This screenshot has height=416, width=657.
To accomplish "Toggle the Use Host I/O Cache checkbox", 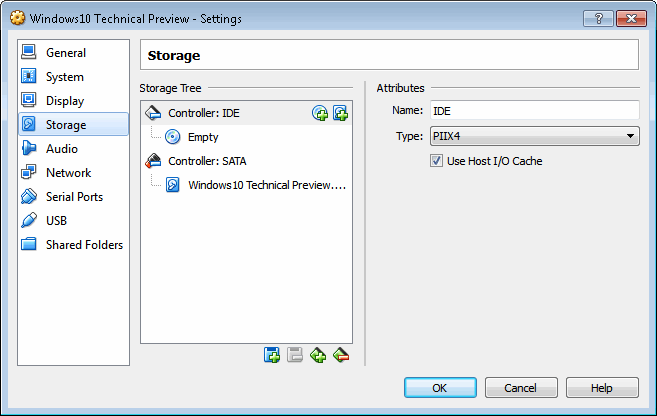I will pos(436,161).
